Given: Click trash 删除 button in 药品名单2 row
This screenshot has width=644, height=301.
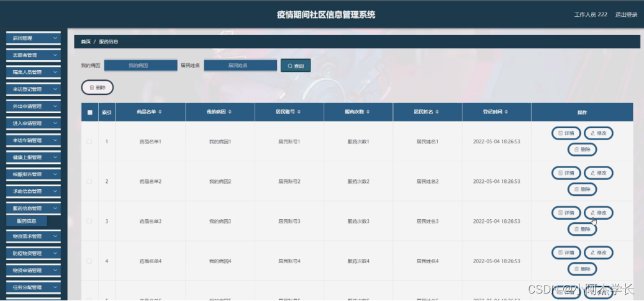Looking at the screenshot, I should pos(582,189).
